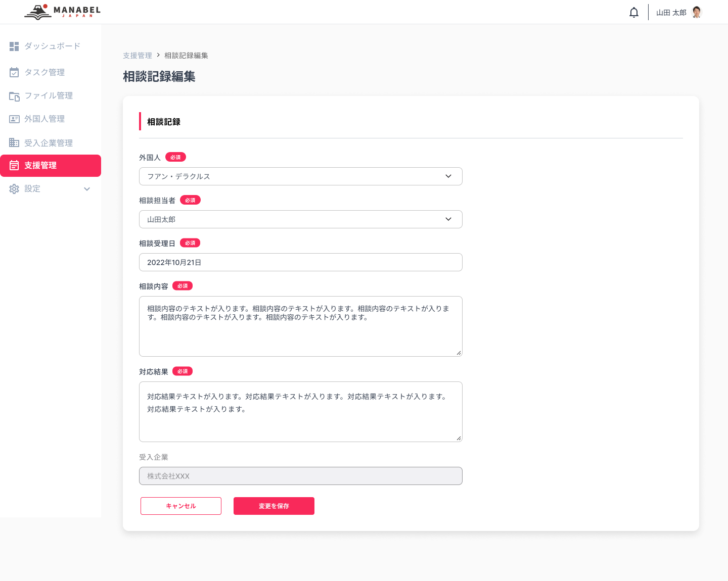
Task: Select the タスク管理 calendar-check icon
Action: [x=14, y=72]
